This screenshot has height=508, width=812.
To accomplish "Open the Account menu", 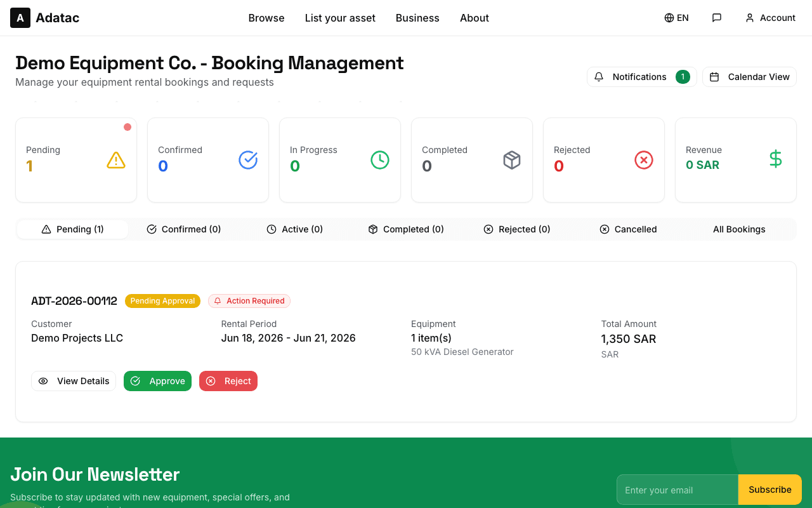I will (x=770, y=18).
